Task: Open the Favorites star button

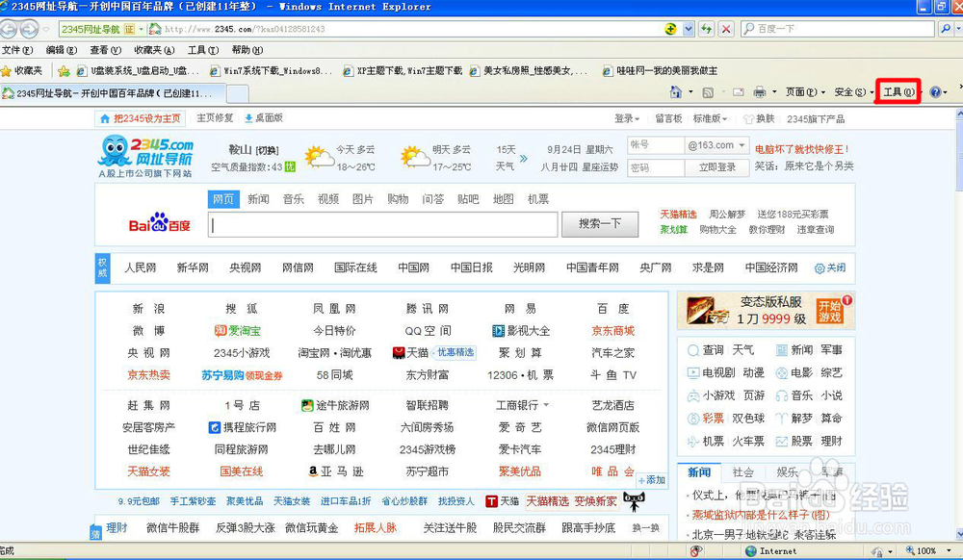Action: [x=22, y=71]
